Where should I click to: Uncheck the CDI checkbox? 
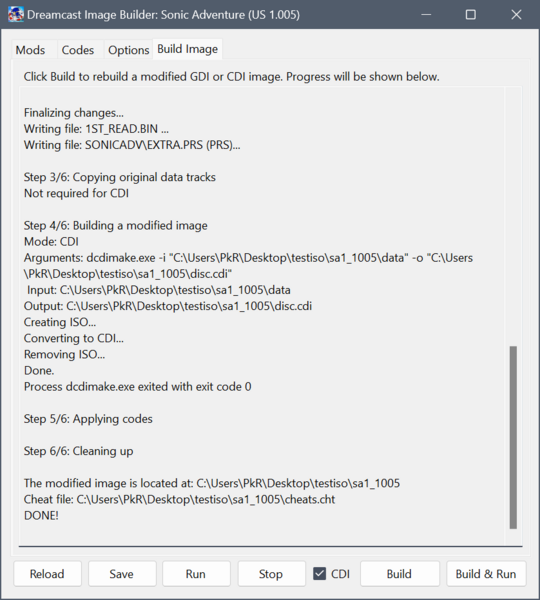coord(320,574)
